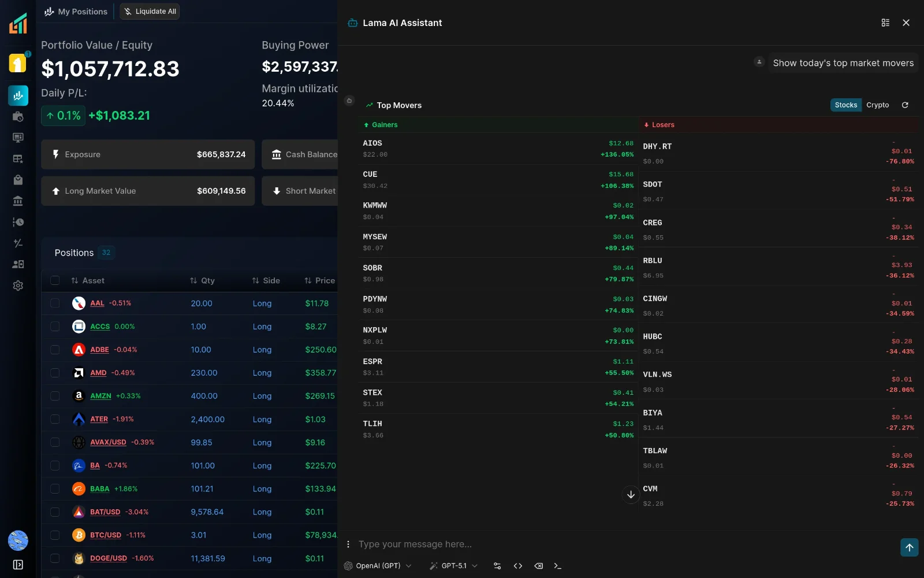Toggle the code brackets icon
This screenshot has height=578, width=924.
click(x=518, y=566)
